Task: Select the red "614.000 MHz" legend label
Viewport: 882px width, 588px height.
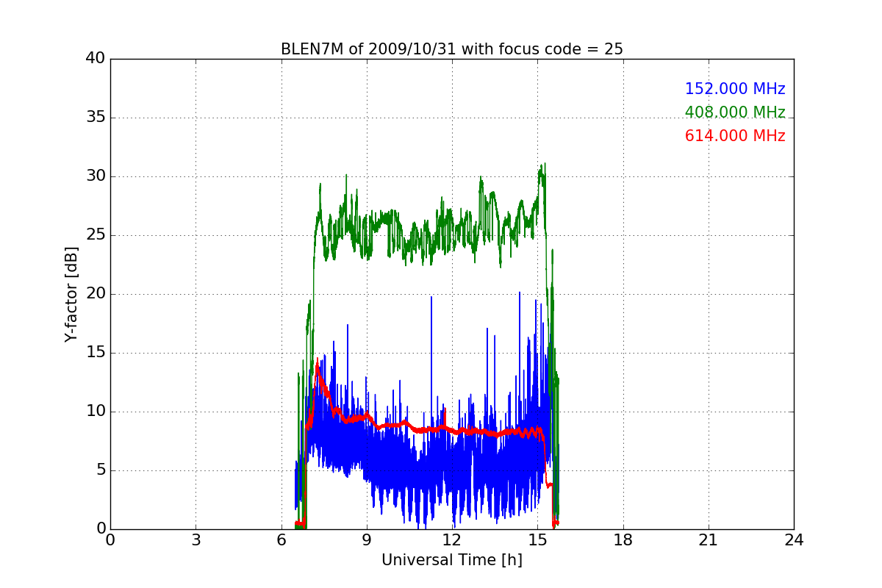Action: coord(735,136)
